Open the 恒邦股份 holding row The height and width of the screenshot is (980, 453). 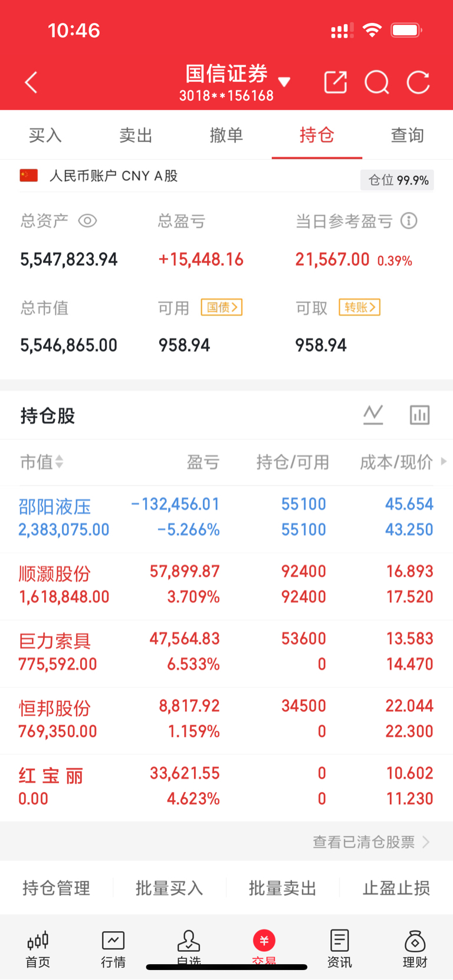(226, 720)
